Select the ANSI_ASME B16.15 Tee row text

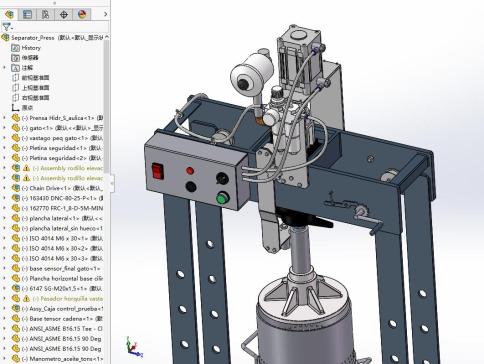(62, 329)
